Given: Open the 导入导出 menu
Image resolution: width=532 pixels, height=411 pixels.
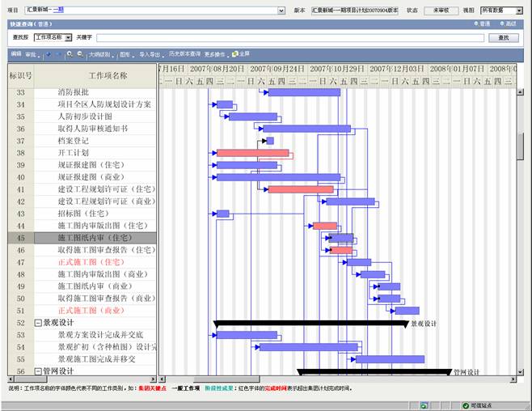Looking at the screenshot, I should click(x=150, y=54).
